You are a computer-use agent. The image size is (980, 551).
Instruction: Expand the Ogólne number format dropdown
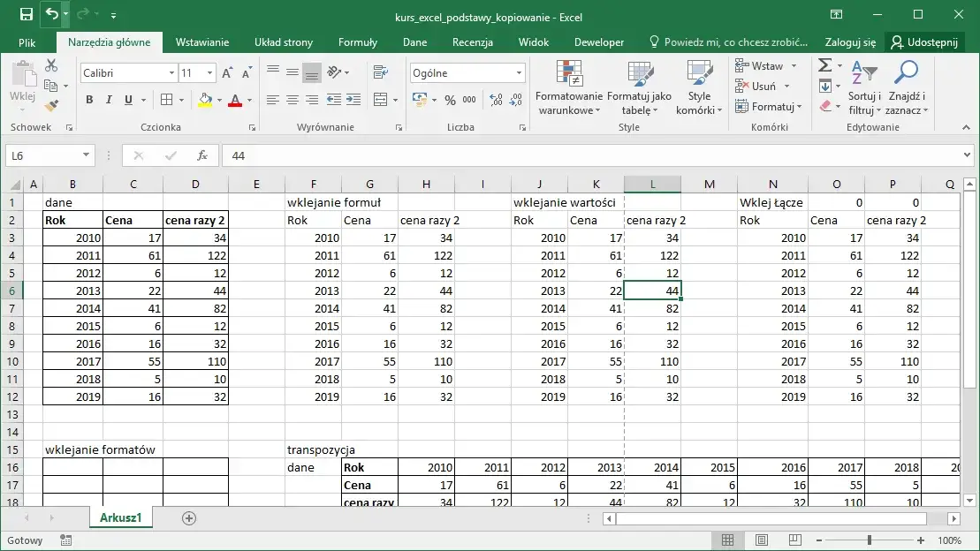(520, 73)
